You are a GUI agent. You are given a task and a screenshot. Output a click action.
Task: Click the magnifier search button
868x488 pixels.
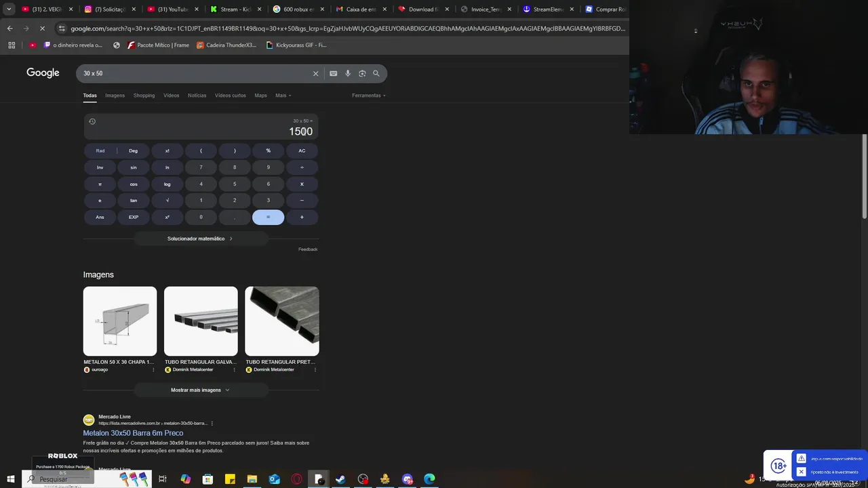376,73
